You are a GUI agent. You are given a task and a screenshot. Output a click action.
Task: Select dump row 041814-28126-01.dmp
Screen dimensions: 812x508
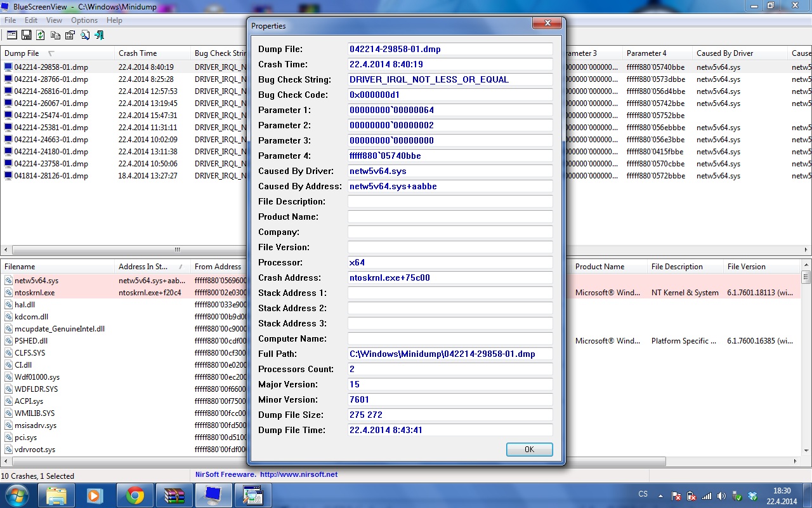51,176
